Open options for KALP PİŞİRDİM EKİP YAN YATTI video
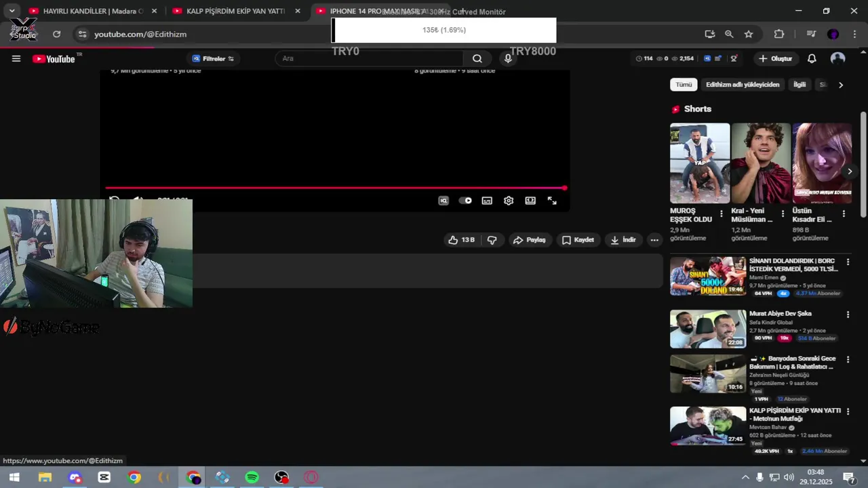This screenshot has width=868, height=488. (848, 411)
